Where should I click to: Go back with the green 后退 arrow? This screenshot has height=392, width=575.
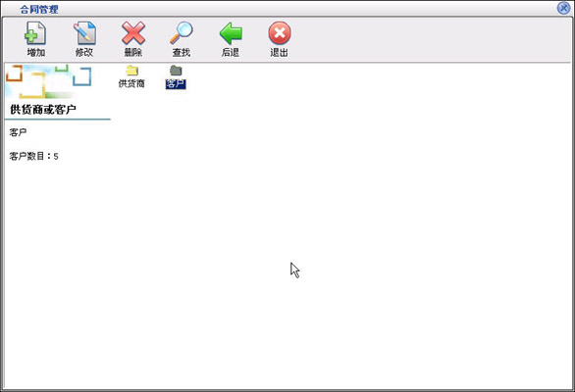click(231, 33)
